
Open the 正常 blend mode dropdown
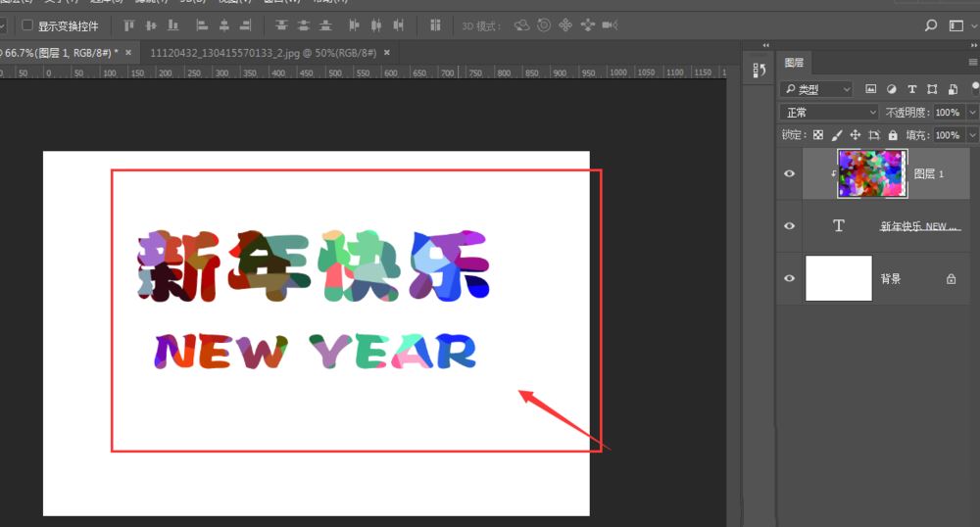[x=829, y=113]
